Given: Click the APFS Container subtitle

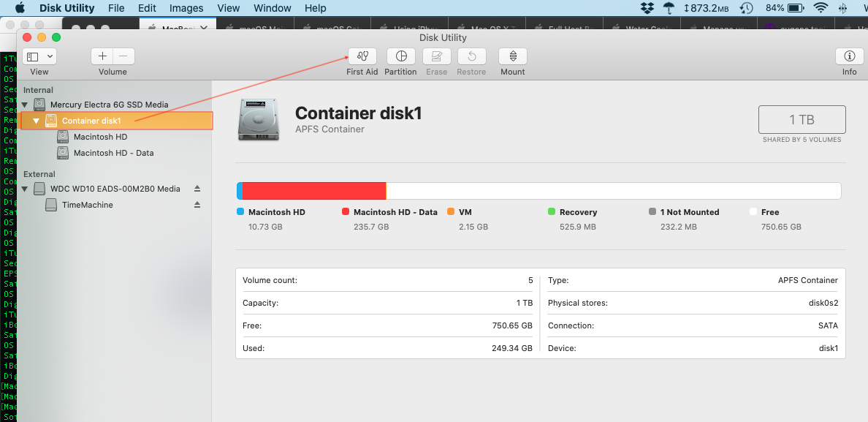Looking at the screenshot, I should click(x=330, y=129).
